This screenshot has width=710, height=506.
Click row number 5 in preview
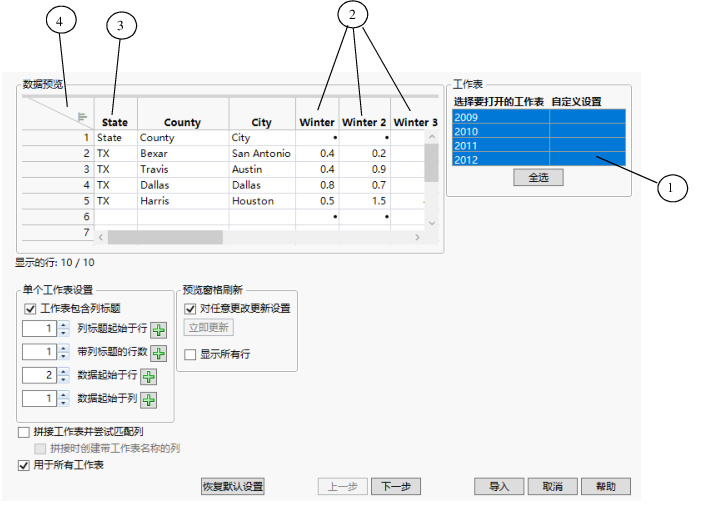(58, 201)
